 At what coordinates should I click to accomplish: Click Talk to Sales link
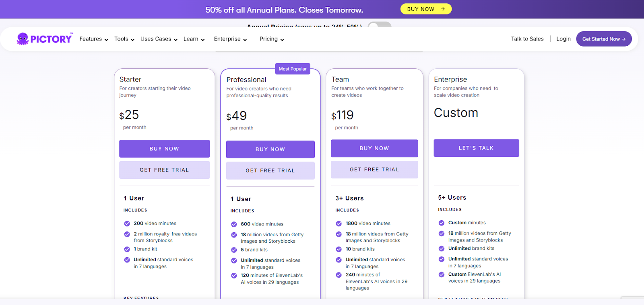tap(527, 39)
